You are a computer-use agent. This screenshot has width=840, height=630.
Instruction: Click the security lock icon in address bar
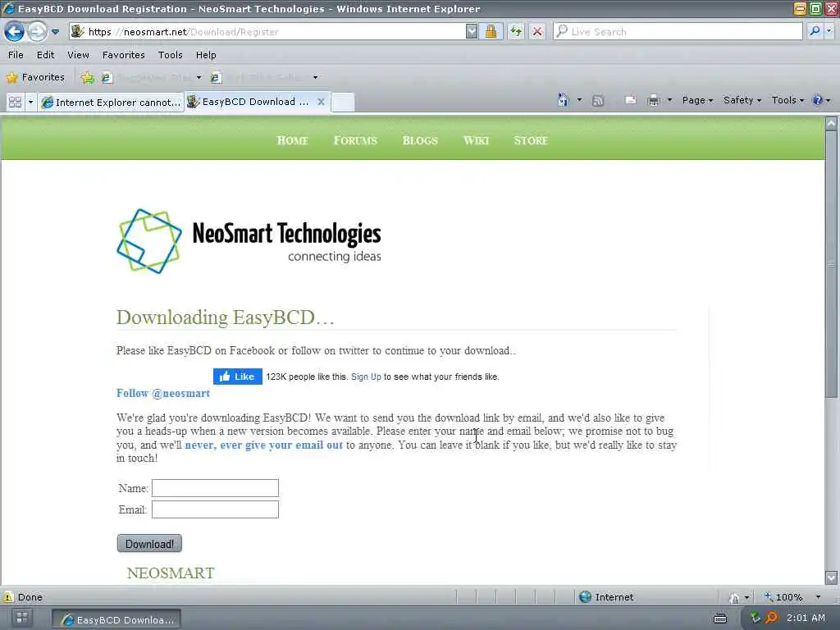tap(491, 32)
